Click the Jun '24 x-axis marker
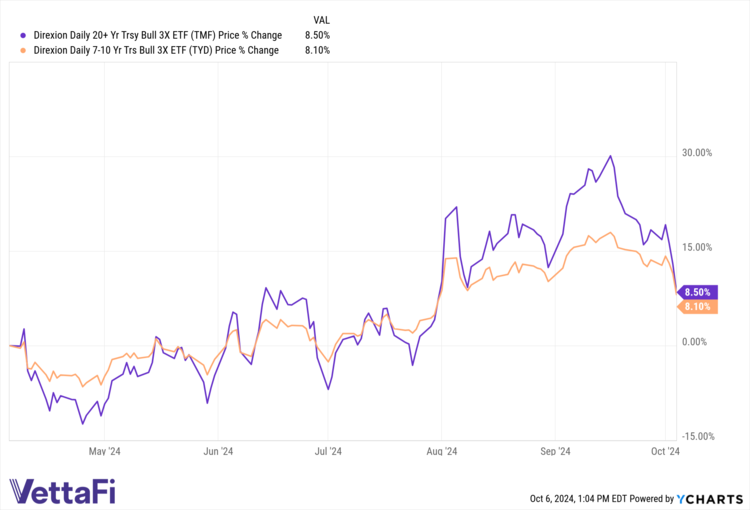Screen dimensions: 750x510 pos(218,451)
